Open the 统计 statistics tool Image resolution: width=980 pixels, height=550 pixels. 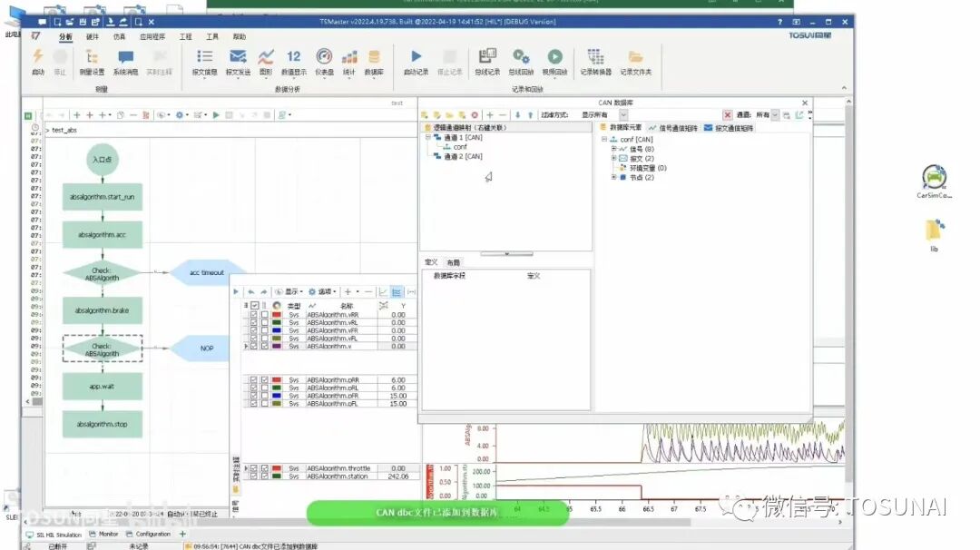click(349, 62)
